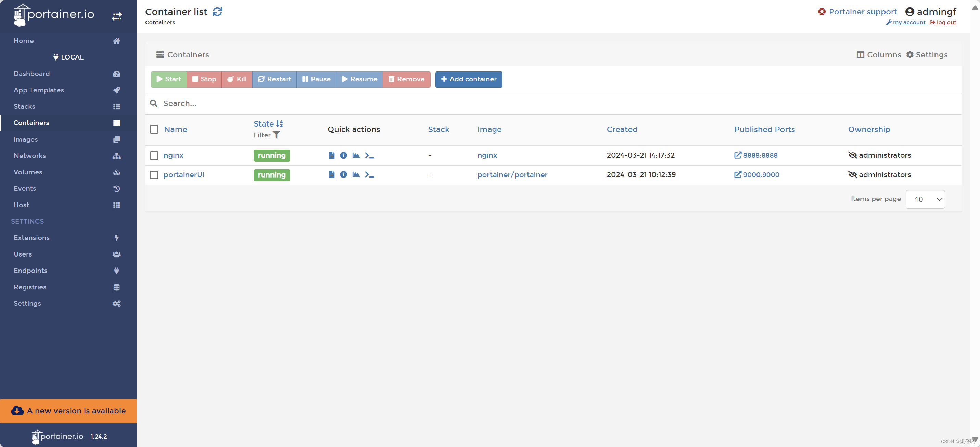Refresh the Container list
This screenshot has width=980, height=447.
tap(217, 12)
